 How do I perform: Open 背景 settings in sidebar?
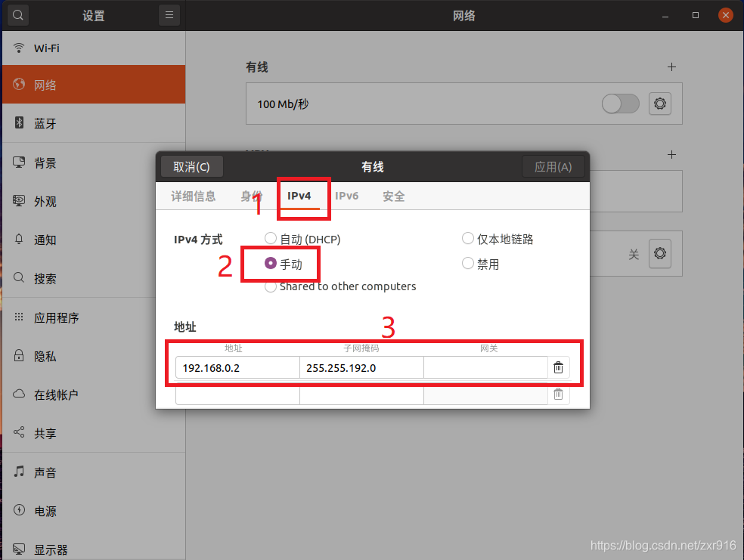pyautogui.click(x=94, y=162)
